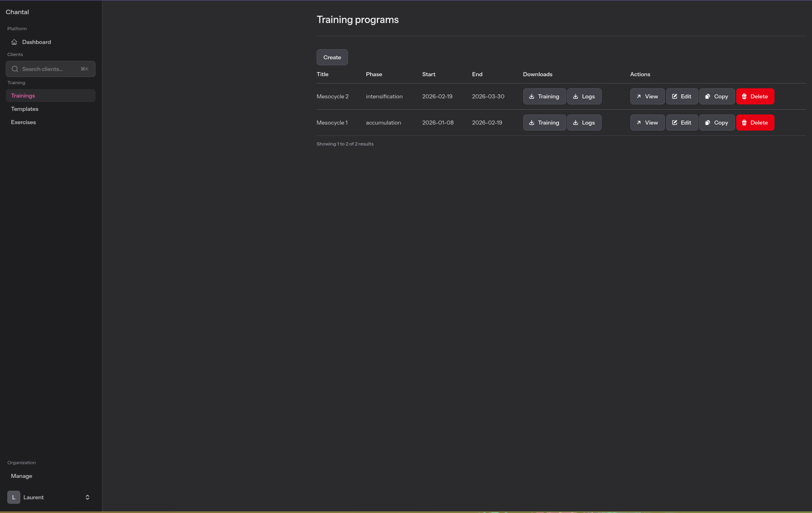
Task: Click the end date in Mesocycle 1 row
Action: [487, 123]
